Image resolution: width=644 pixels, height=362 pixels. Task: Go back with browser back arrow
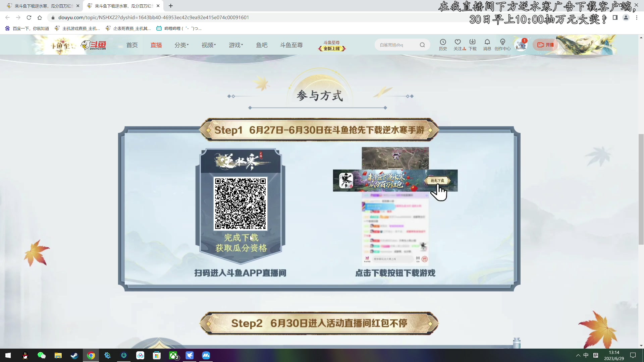coord(7,17)
